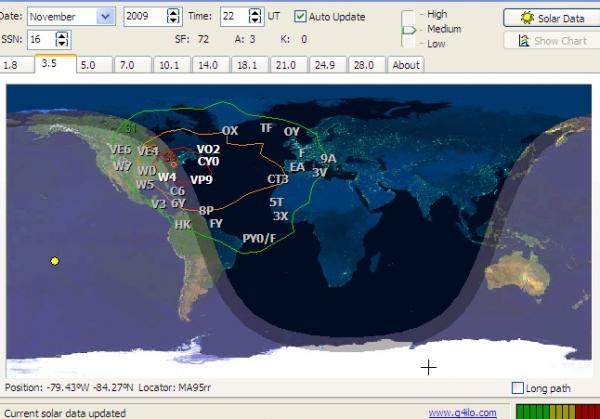Switch to the 7.0 band tab

click(x=126, y=65)
